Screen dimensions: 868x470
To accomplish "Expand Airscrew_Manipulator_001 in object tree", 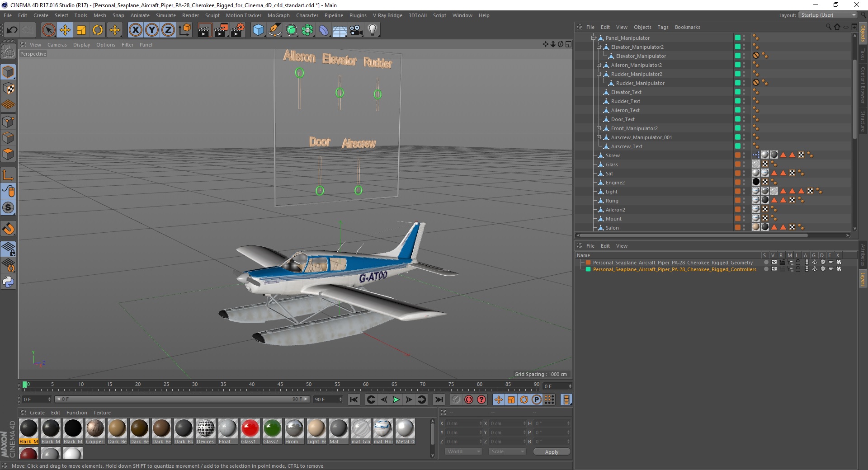I will pyautogui.click(x=599, y=137).
